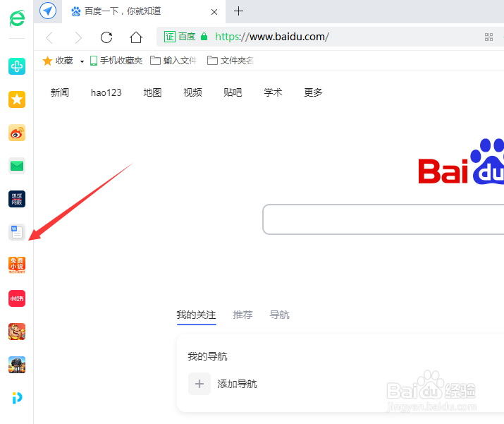
Task: Open the 新闻 link
Action: (60, 92)
